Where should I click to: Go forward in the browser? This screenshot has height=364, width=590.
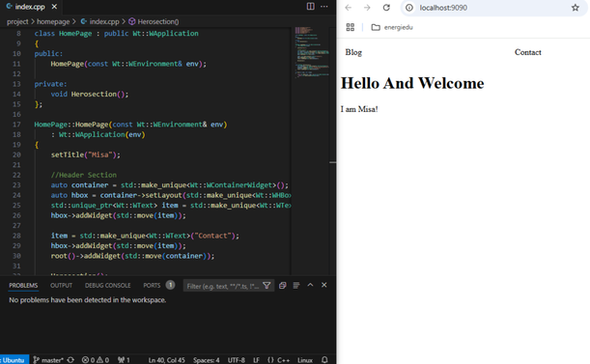click(x=367, y=8)
